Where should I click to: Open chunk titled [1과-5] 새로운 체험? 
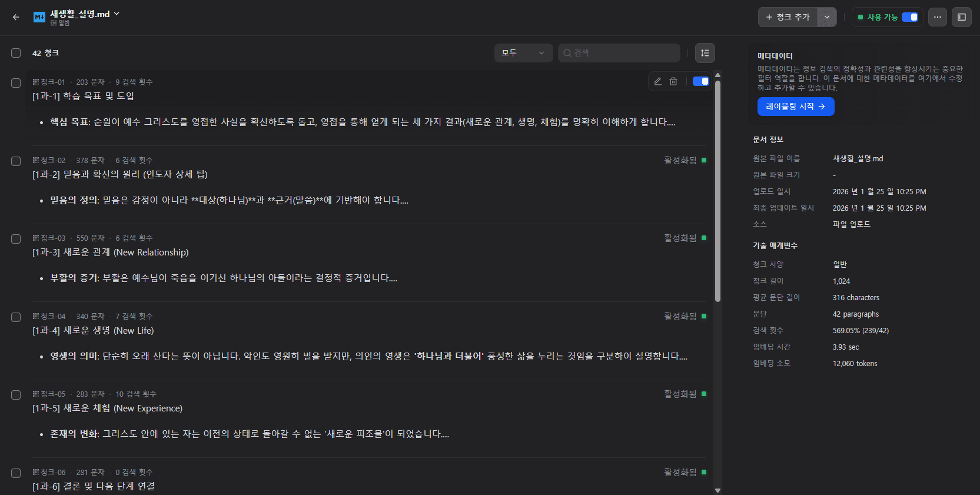(107, 408)
